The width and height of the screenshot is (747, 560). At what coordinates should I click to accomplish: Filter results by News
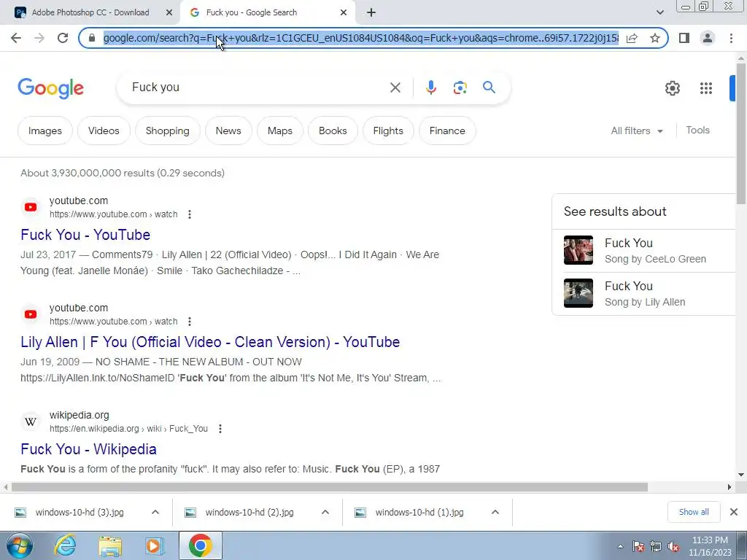click(228, 131)
